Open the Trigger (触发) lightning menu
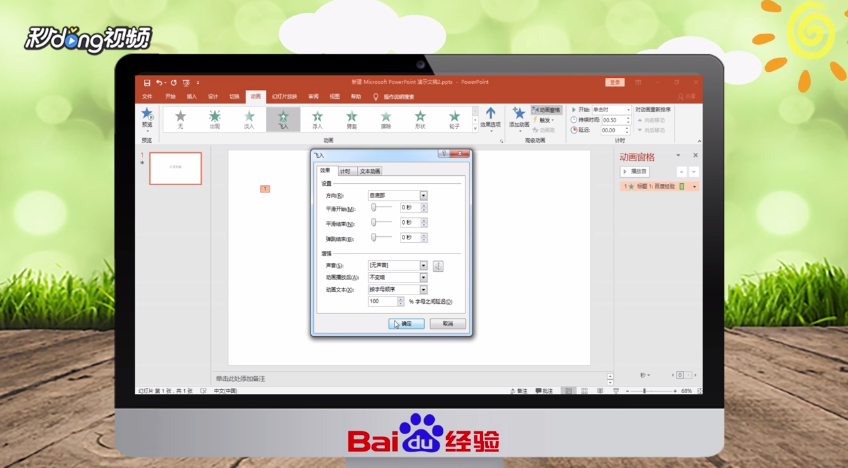This screenshot has width=848, height=468. (544, 120)
